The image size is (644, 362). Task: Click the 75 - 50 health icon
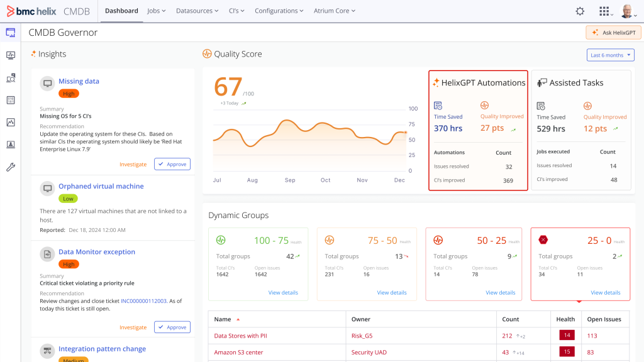click(330, 240)
